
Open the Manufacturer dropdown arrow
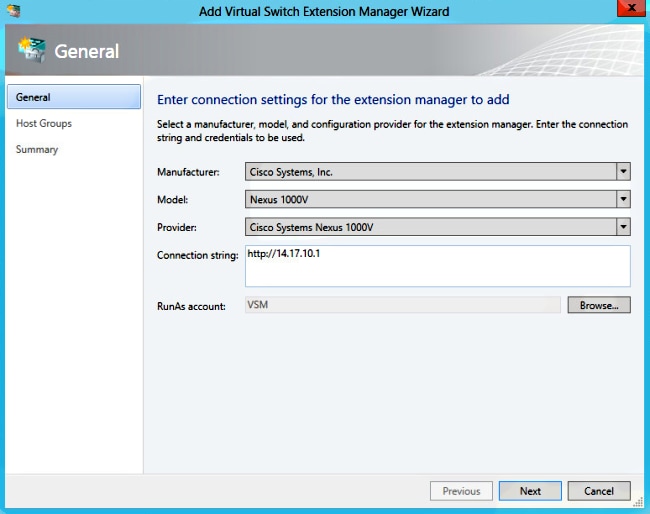[623, 172]
